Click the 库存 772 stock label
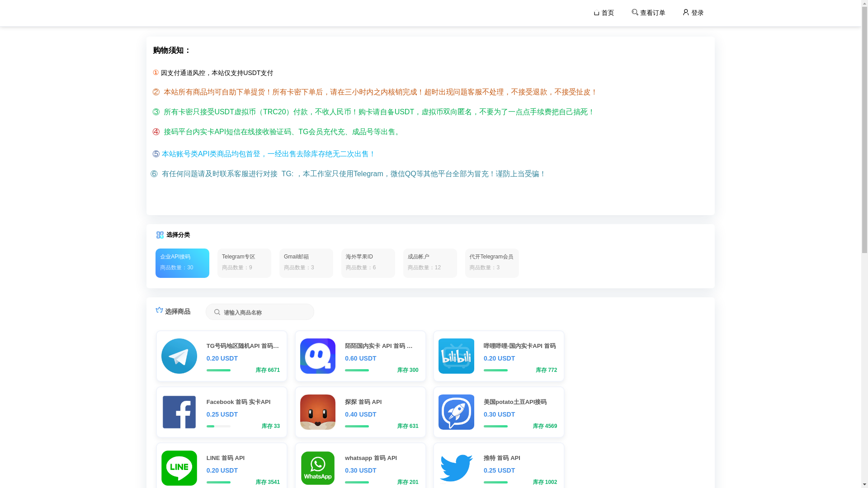Screen dimensions: 868x488 point(546,370)
